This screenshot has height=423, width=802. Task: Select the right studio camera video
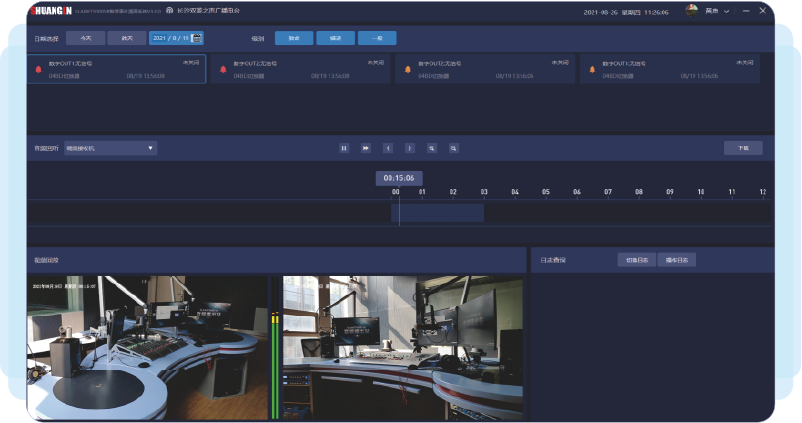[x=404, y=347]
